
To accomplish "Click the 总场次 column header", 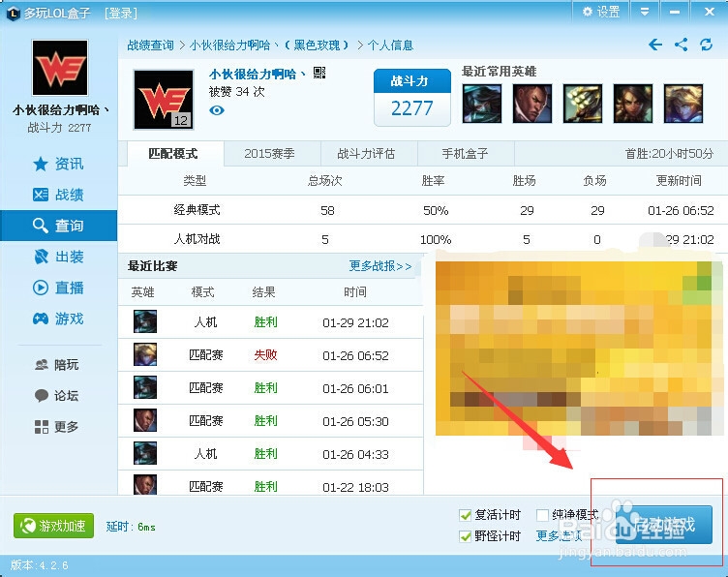I will [325, 181].
